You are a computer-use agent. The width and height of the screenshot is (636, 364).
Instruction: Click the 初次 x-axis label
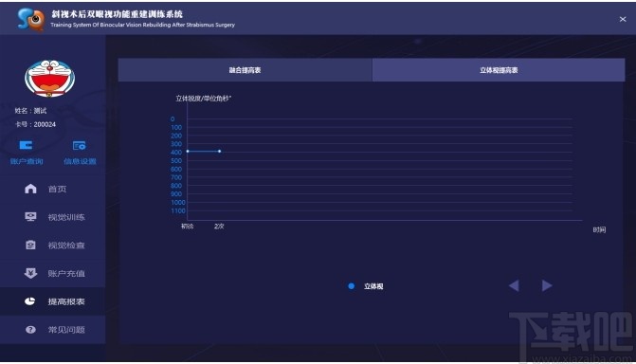(x=187, y=227)
